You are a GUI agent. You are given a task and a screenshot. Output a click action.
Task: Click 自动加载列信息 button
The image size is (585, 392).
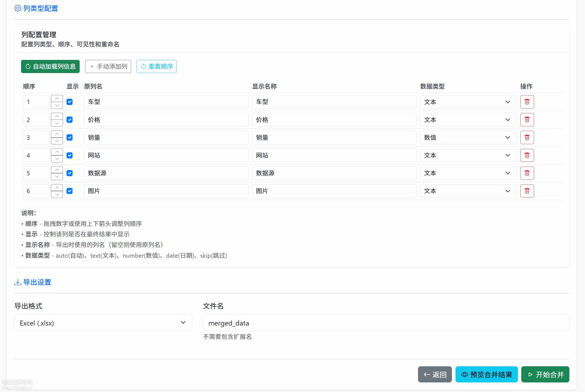pyautogui.click(x=50, y=66)
